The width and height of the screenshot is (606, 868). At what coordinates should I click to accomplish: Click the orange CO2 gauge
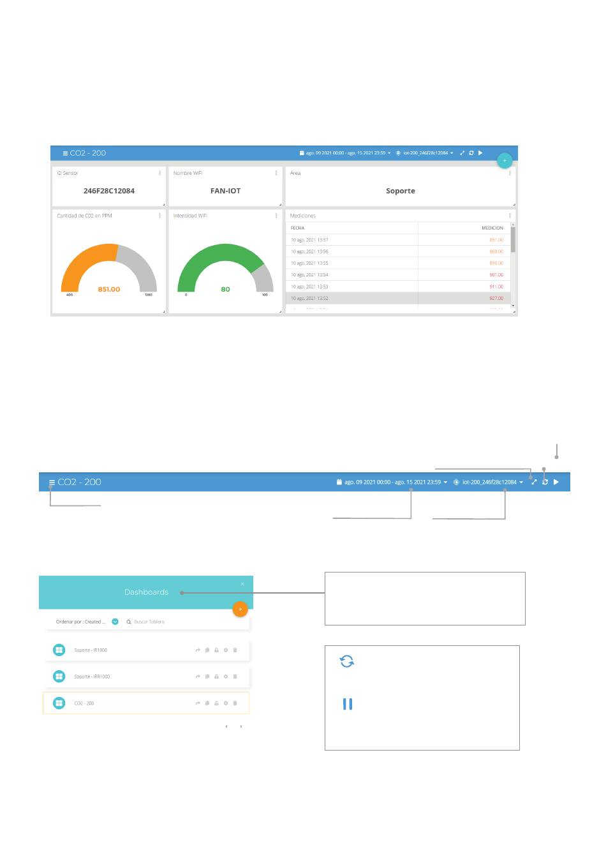pyautogui.click(x=109, y=268)
